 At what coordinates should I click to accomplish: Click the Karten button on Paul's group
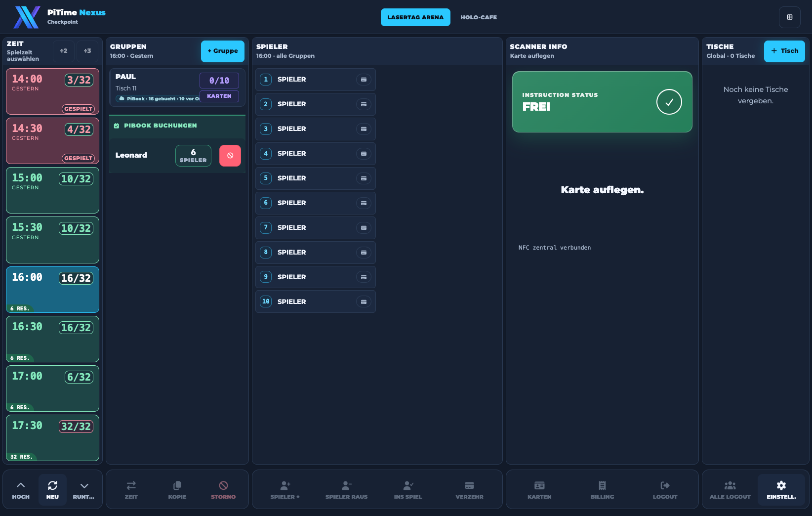click(219, 96)
